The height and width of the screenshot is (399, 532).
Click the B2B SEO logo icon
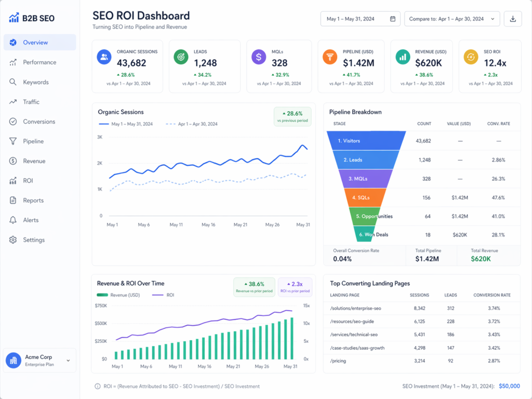14,18
